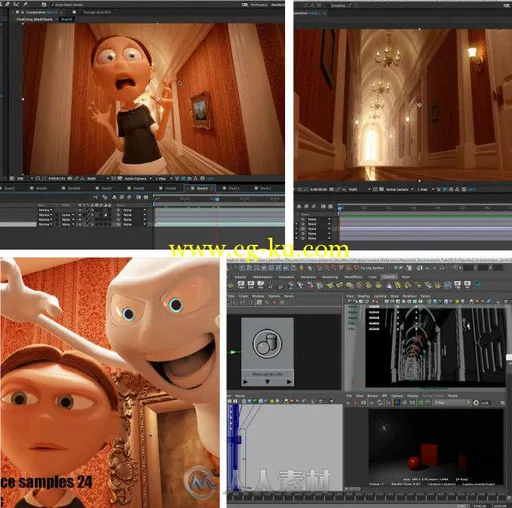The image size is (512, 508).
Task: Open the Custom shelf tab in Maya
Action: pos(389,277)
